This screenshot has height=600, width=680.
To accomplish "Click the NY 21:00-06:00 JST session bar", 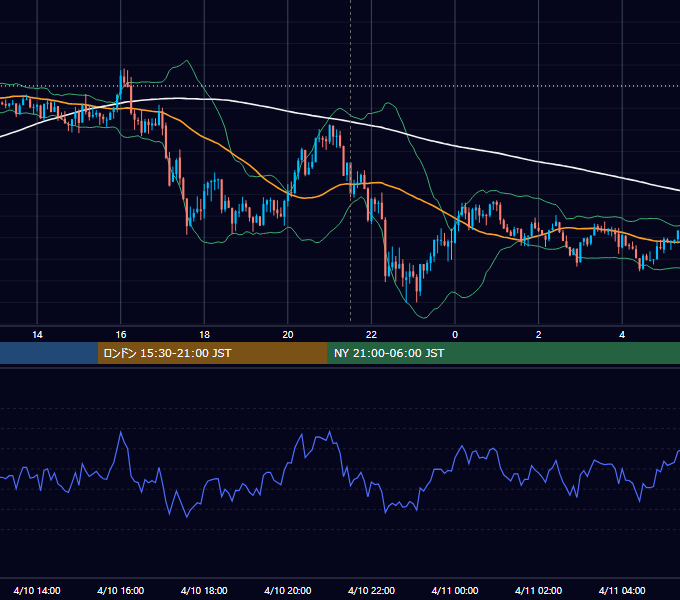I will pyautogui.click(x=503, y=353).
